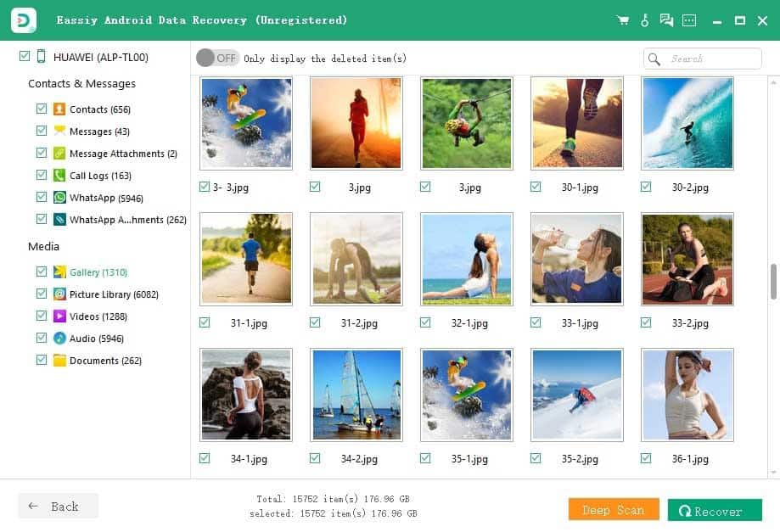Viewport: 780px width, 532px height.
Task: Disable the Videos (1288) checkbox
Action: [x=42, y=316]
